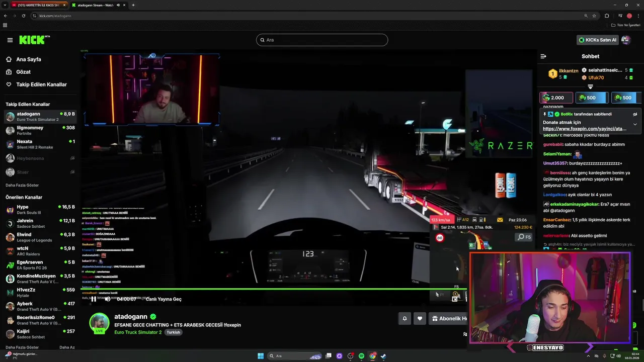The image size is (644, 362).
Task: Open Spotify from the taskbar
Action: click(361, 356)
